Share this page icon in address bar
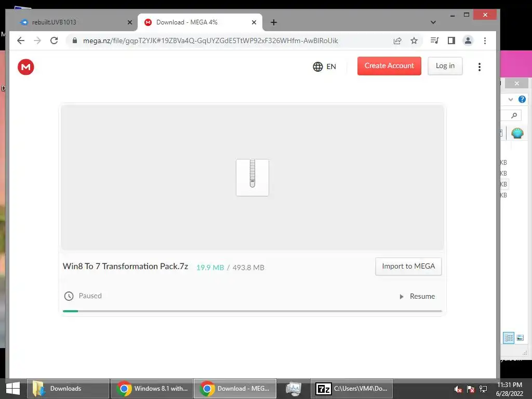Screen dimensions: 532x399 397,41
